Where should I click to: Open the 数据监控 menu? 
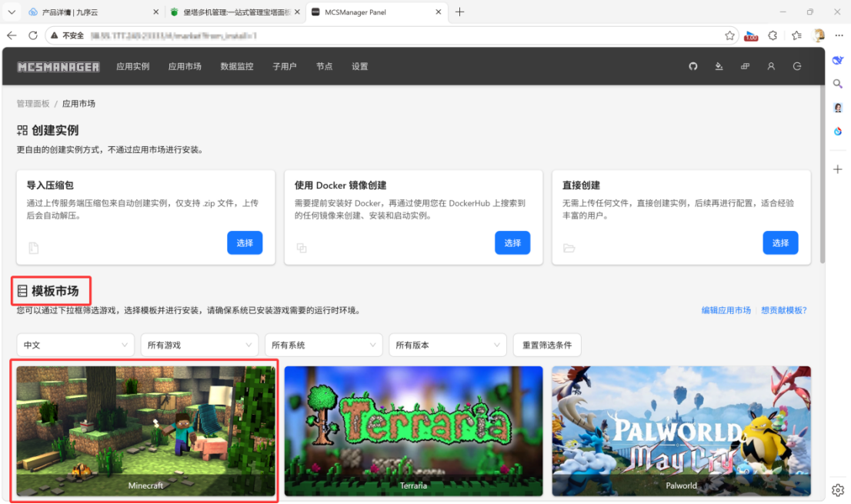[x=237, y=66]
